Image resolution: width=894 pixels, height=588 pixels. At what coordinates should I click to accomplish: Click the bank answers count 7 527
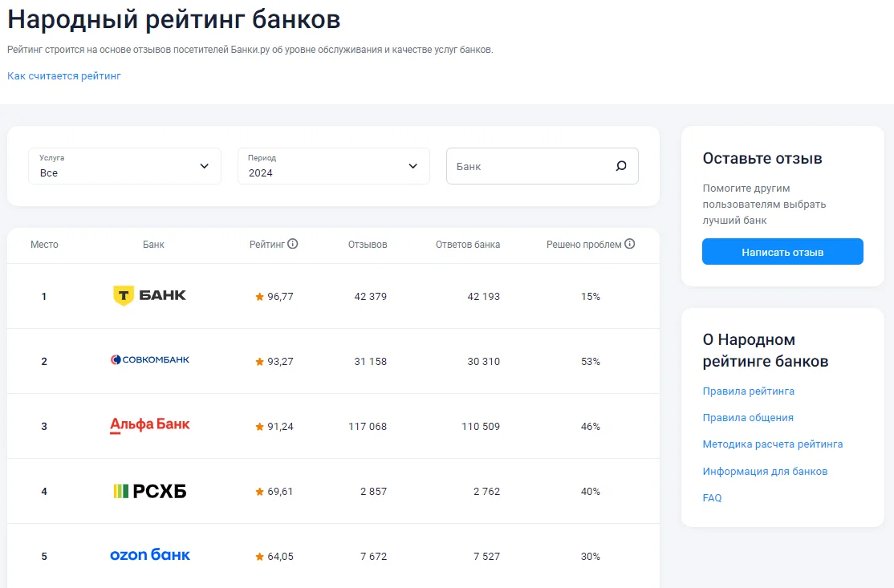pos(486,556)
